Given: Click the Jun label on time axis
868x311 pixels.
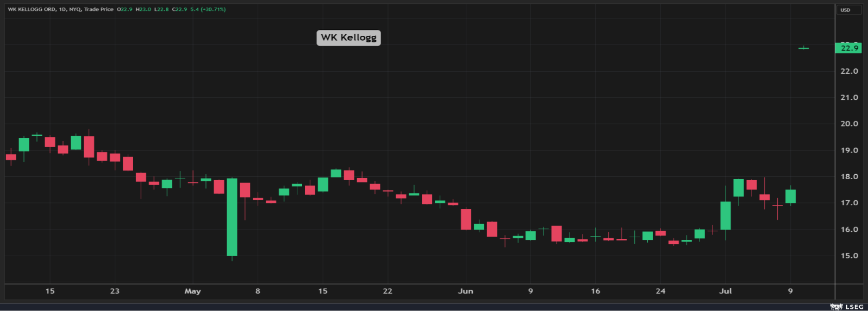Looking at the screenshot, I should [465, 291].
